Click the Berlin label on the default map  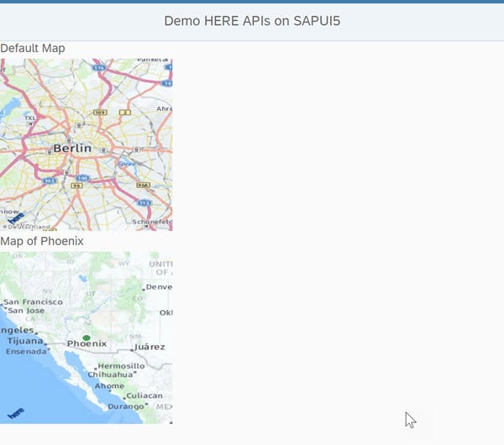[x=72, y=149]
